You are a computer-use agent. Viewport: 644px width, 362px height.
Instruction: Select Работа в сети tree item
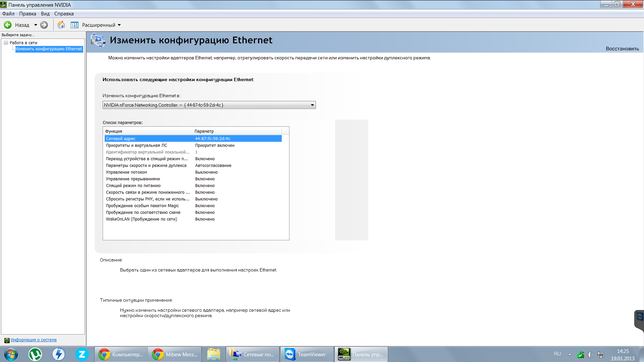(23, 43)
